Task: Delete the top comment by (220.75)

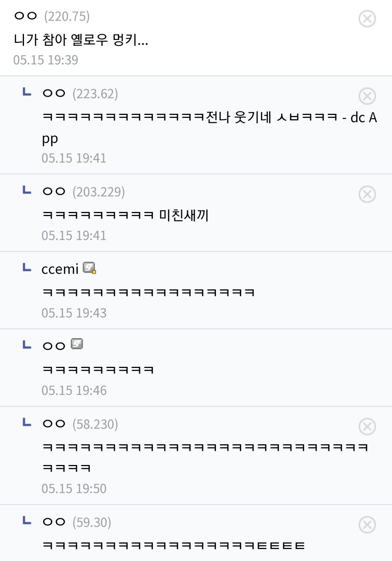Action: point(367,19)
